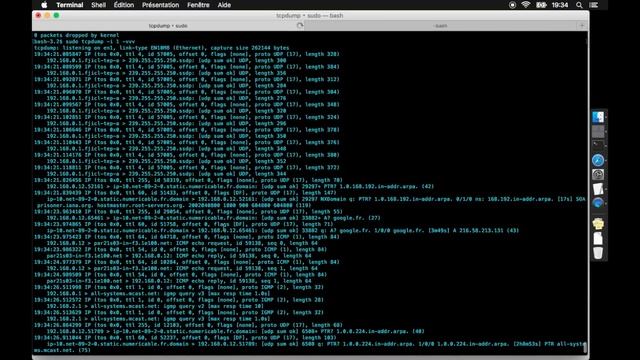Click gray dock icon below Finder
640x360 pixels.
tap(598, 131)
